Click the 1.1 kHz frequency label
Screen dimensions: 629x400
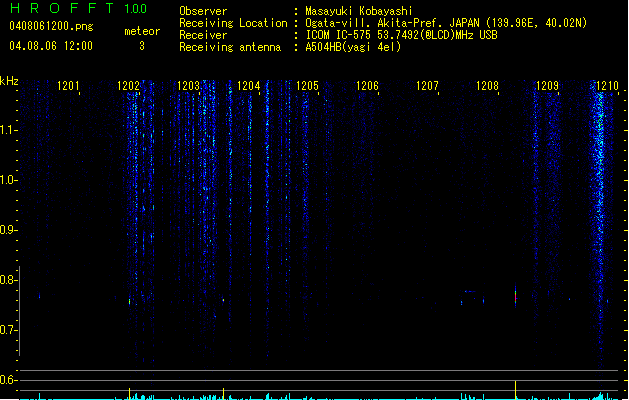pyautogui.click(x=8, y=130)
